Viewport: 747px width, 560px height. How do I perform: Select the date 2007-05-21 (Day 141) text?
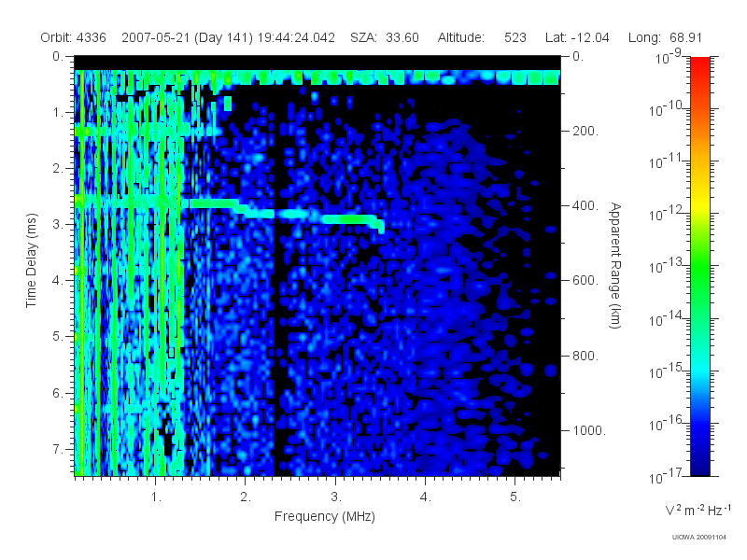(x=188, y=37)
